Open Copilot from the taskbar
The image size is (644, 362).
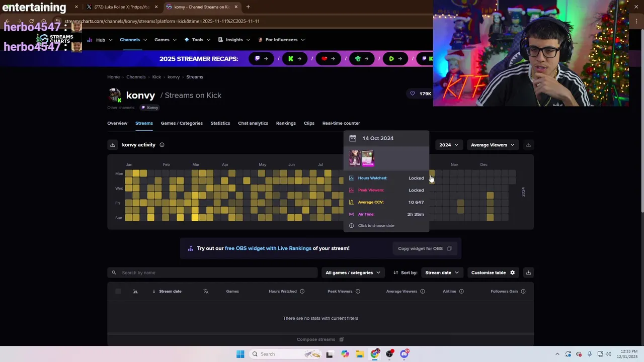click(345, 354)
